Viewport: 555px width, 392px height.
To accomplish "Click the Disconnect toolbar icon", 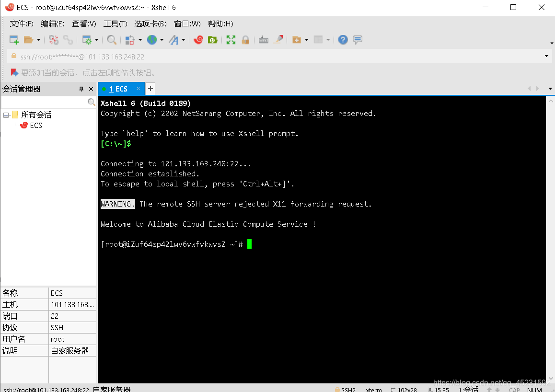I will [54, 40].
